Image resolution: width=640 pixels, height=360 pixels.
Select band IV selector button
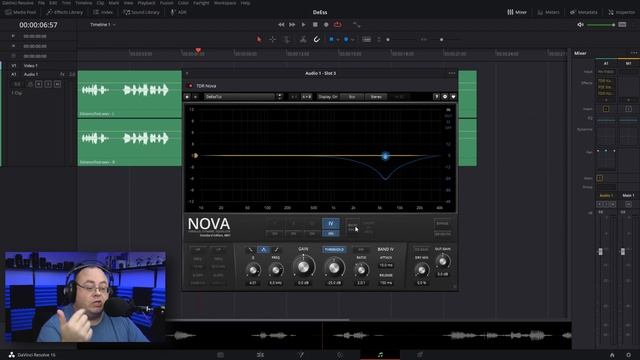[331, 223]
